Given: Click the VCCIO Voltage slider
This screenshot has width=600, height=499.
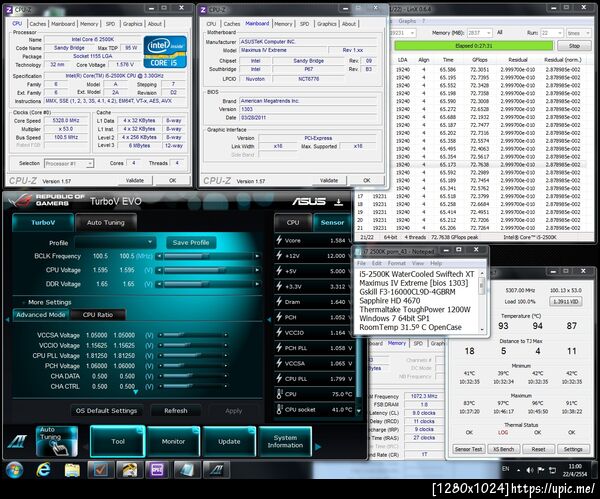Looking at the screenshot, I should click(x=193, y=345).
